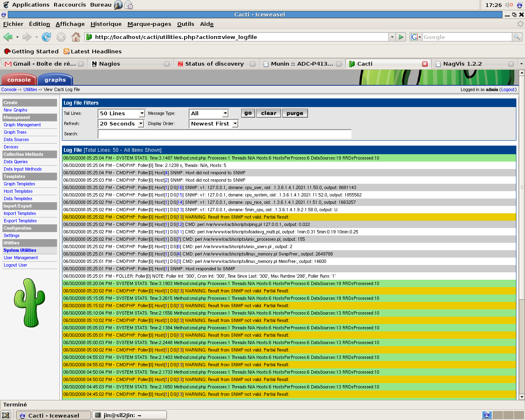Close the NagVis 1.2.2 tab
This screenshot has width=525, height=420.
pyautogui.click(x=511, y=64)
